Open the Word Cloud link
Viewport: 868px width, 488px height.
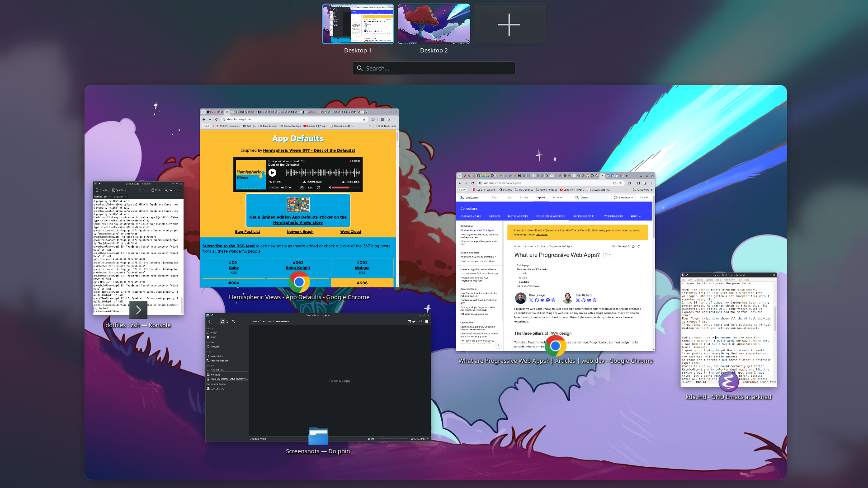click(350, 232)
